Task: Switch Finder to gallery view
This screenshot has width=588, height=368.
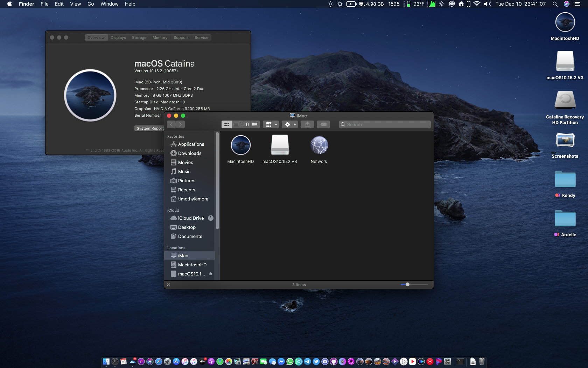Action: coord(255,124)
